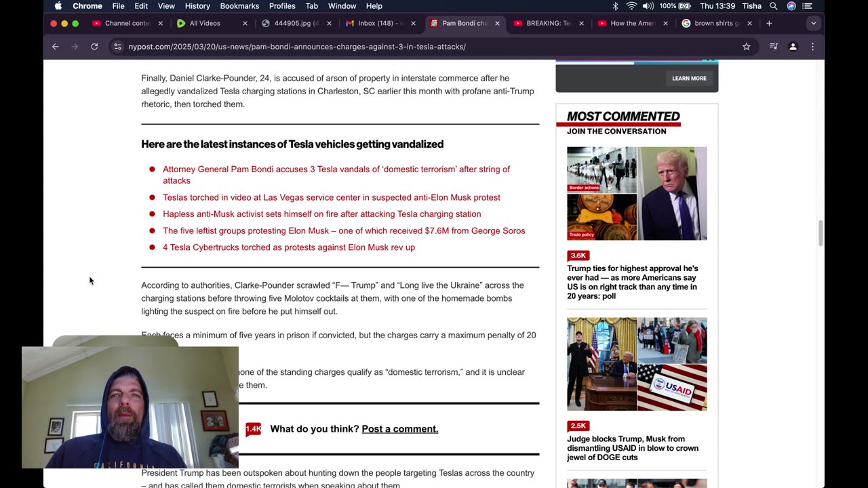Click the Post a comment link
This screenshot has height=488, width=868.
coord(399,429)
